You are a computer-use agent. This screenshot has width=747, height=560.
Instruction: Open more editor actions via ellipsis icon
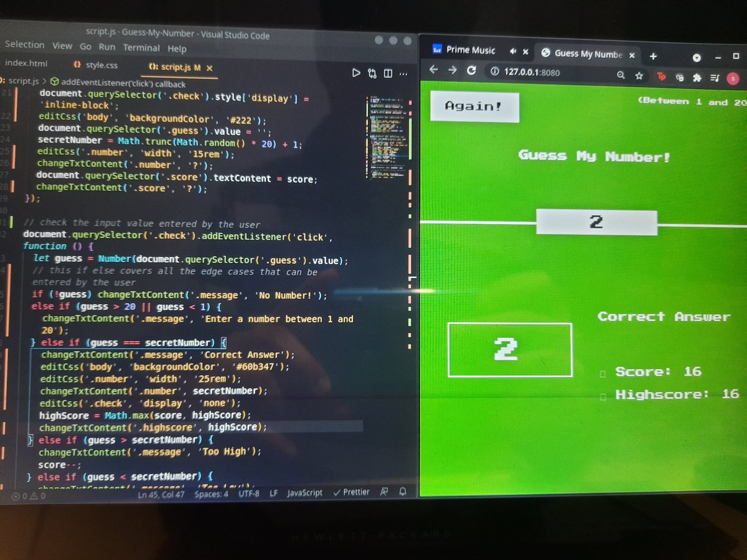403,73
